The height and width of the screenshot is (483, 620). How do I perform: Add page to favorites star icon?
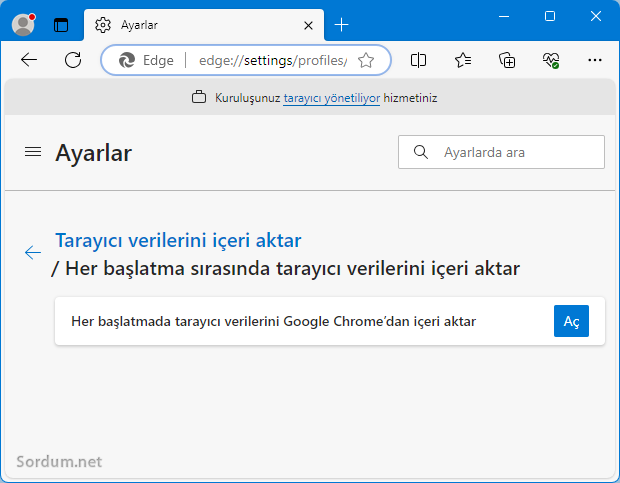[x=366, y=60]
